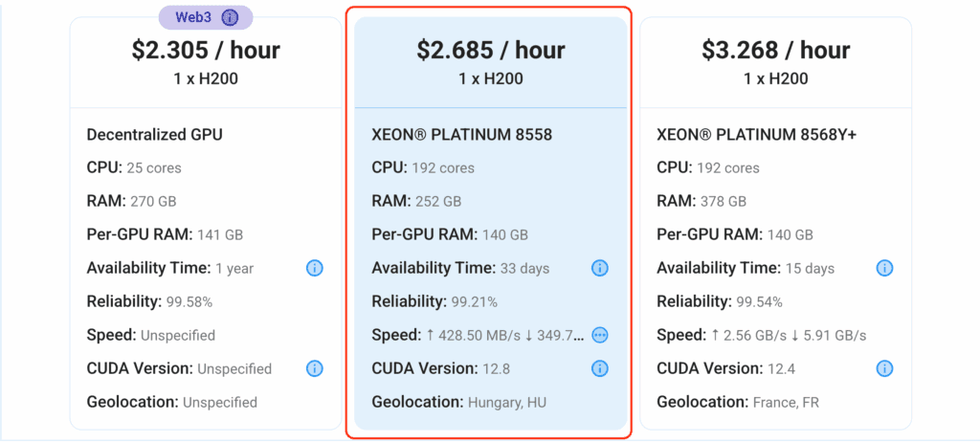Click XEON PLATINUM 8568Y+ title

pyautogui.click(x=756, y=134)
